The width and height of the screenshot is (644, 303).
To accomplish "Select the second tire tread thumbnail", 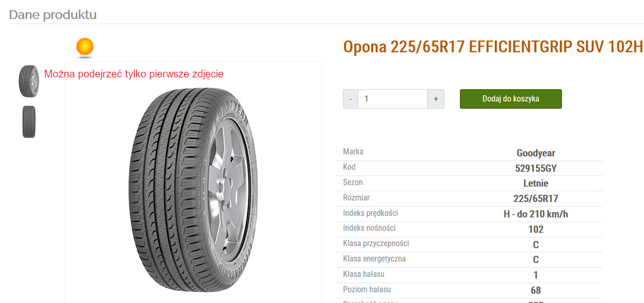I will pos(29,122).
